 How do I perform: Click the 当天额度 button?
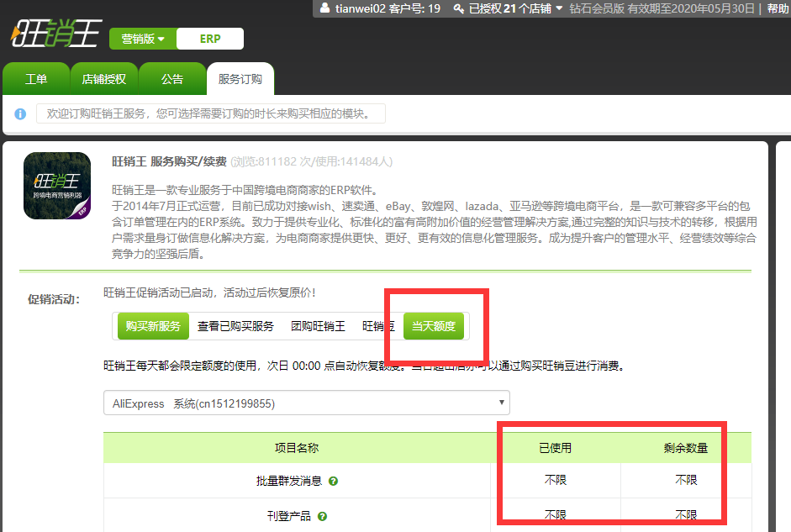point(434,326)
